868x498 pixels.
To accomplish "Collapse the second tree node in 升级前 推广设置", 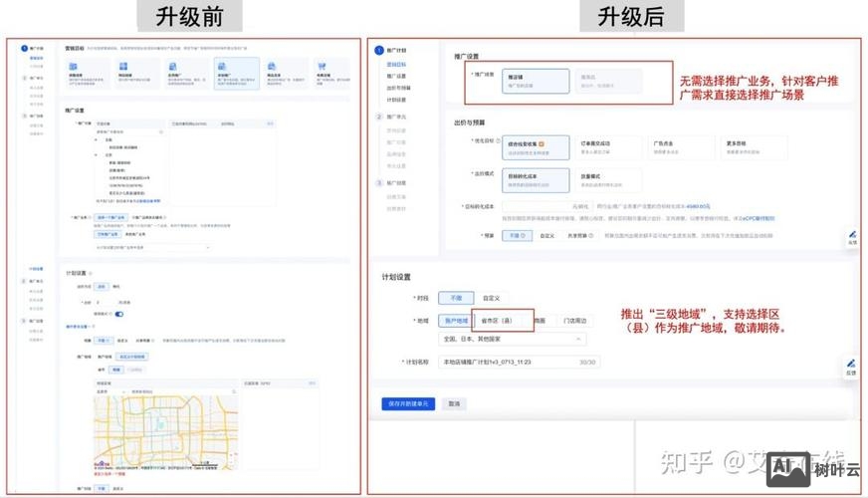I will [x=96, y=155].
